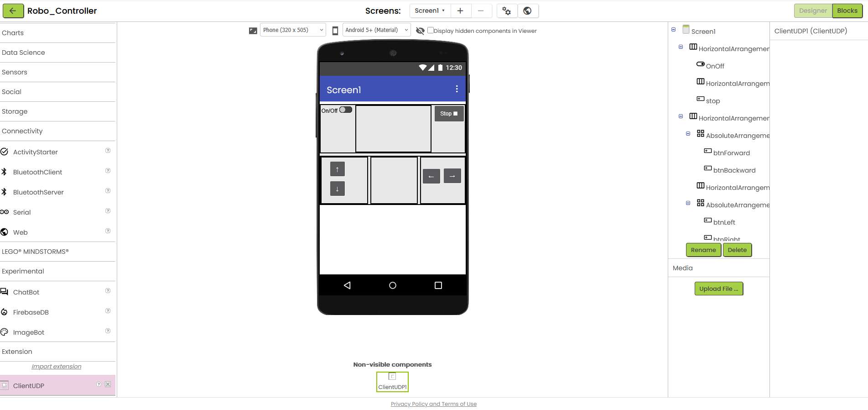This screenshot has height=410, width=868.
Task: Open help for ChatBot component
Action: pos(108,291)
